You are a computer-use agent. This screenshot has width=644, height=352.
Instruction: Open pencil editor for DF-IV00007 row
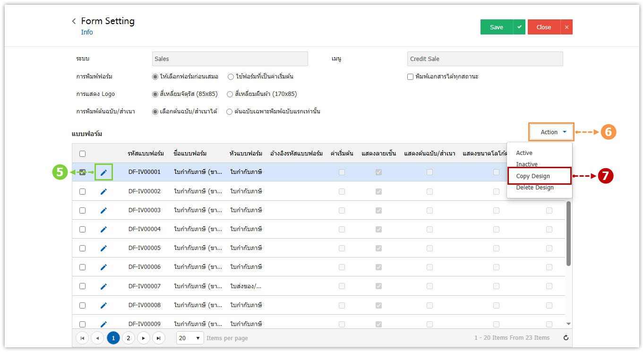104,286
